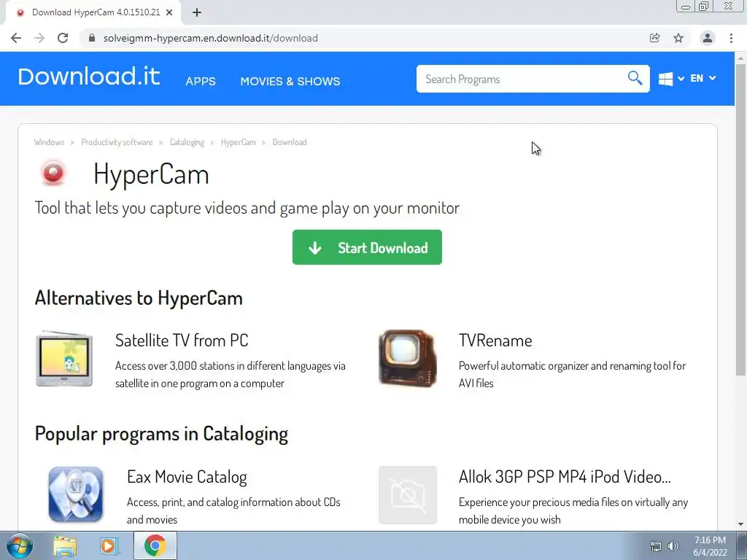
Task: Click the share page icon
Action: [654, 38]
